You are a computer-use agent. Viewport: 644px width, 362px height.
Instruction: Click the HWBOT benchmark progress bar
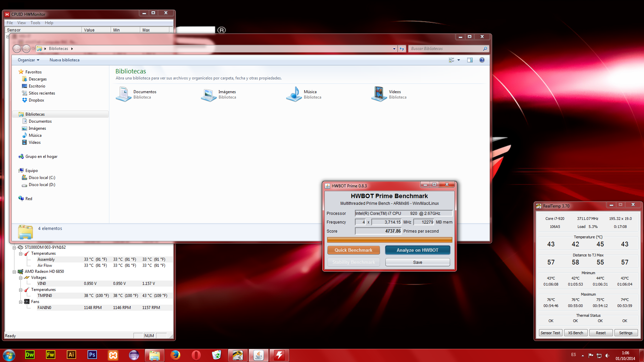(x=389, y=240)
